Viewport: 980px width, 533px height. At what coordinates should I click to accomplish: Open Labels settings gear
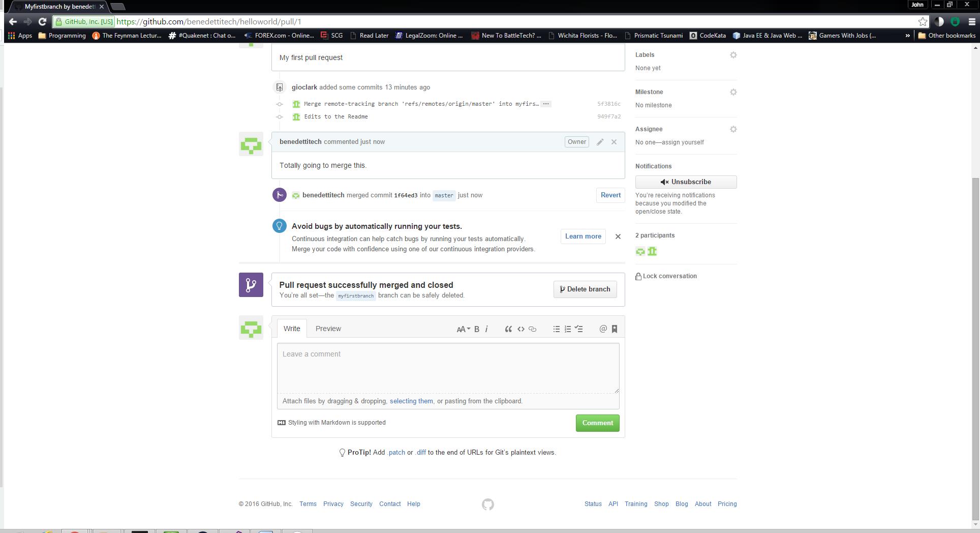(733, 55)
